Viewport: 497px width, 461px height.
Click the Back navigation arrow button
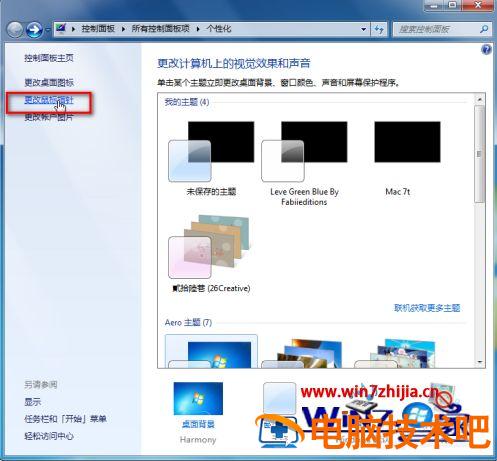15,30
